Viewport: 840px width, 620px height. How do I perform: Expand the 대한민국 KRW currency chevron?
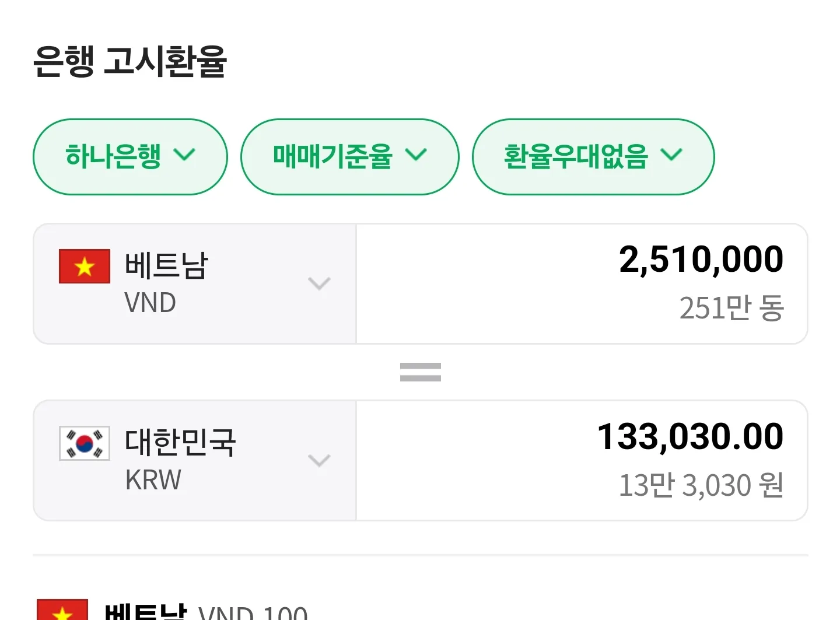tap(319, 460)
